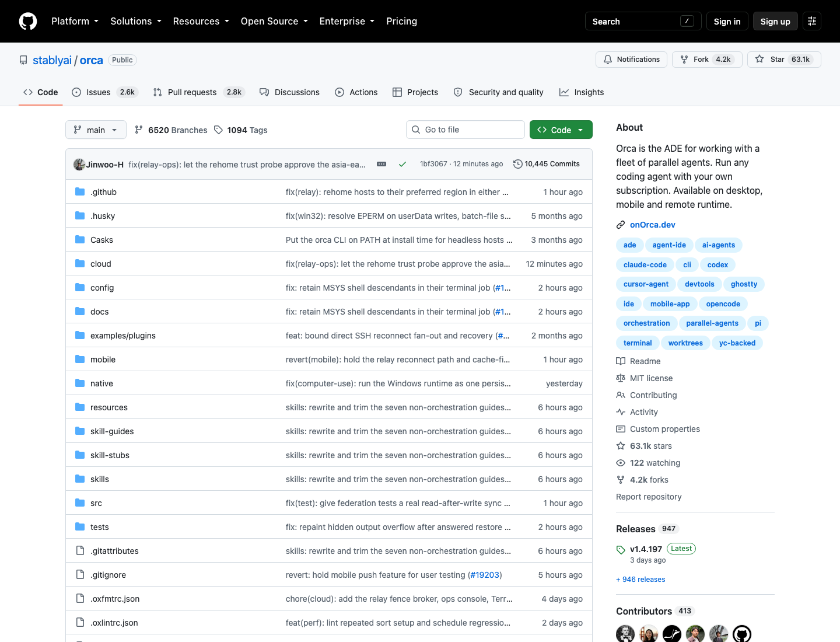840x642 pixels.
Task: Open the Security and quality tab
Action: pyautogui.click(x=499, y=92)
